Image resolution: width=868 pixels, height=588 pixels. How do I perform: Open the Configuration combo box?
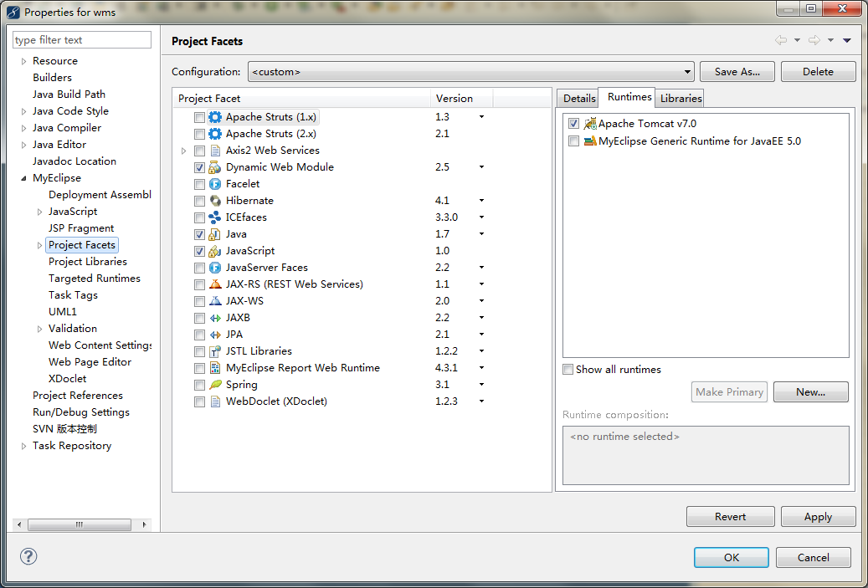click(470, 72)
